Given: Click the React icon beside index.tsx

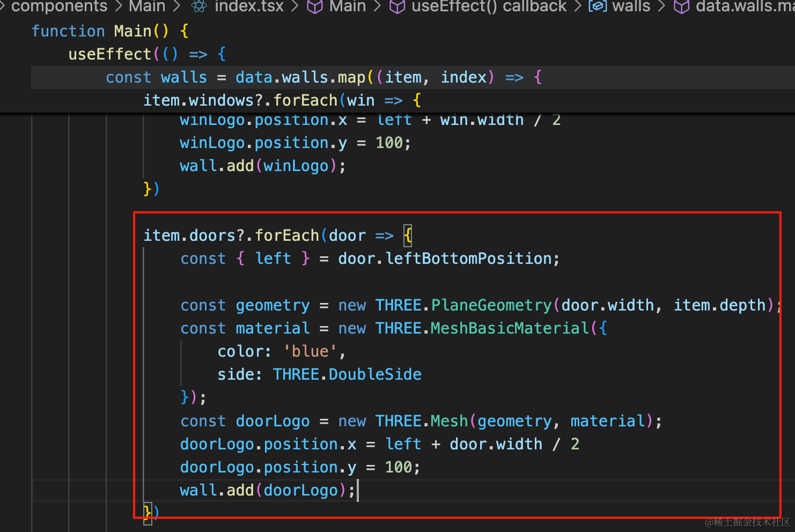Looking at the screenshot, I should [199, 6].
